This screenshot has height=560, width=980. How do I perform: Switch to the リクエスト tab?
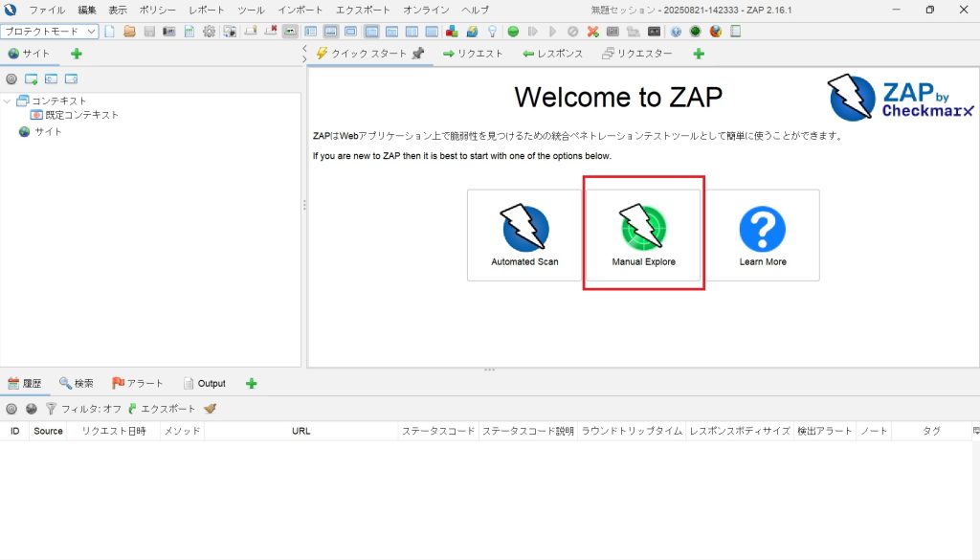coord(473,54)
